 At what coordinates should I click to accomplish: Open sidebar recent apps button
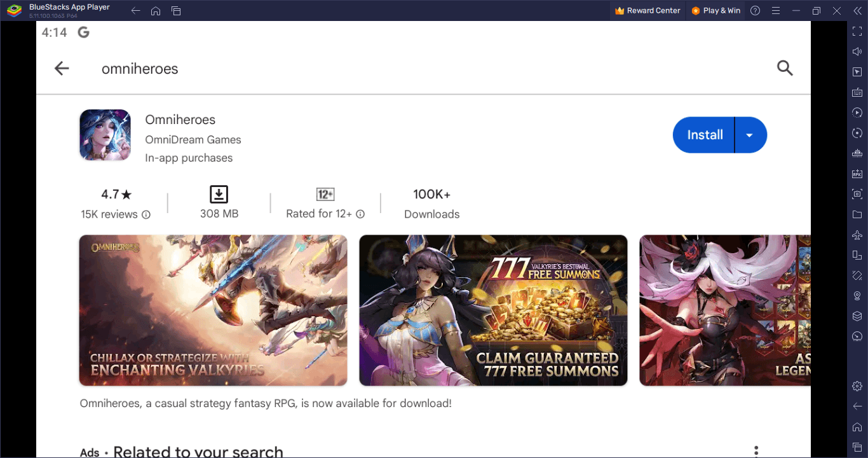click(857, 447)
